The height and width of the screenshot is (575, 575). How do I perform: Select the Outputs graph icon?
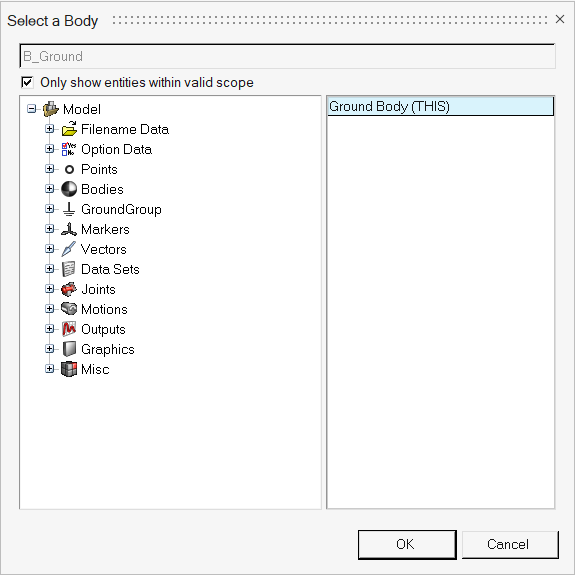(x=69, y=329)
